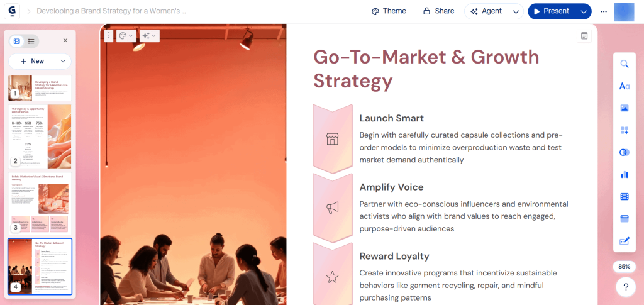The height and width of the screenshot is (305, 644).
Task: Click the New card button
Action: tap(33, 61)
